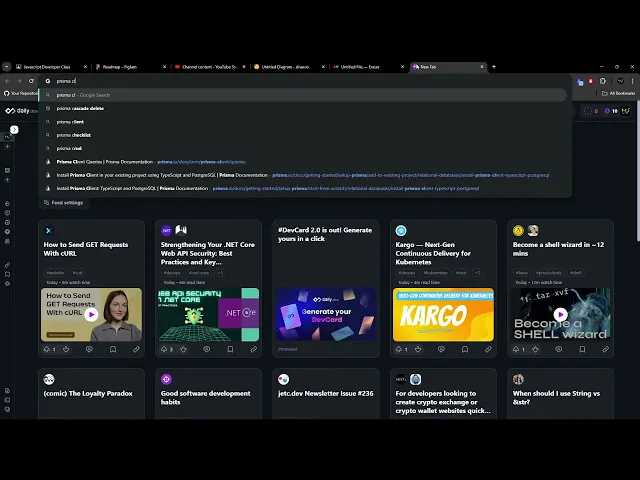Click the browser back arrow

click(x=7, y=81)
